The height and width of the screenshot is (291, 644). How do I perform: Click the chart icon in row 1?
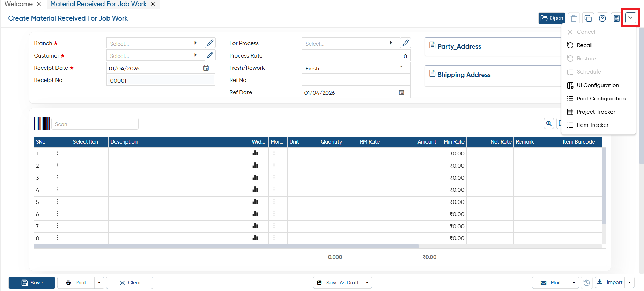click(x=255, y=153)
